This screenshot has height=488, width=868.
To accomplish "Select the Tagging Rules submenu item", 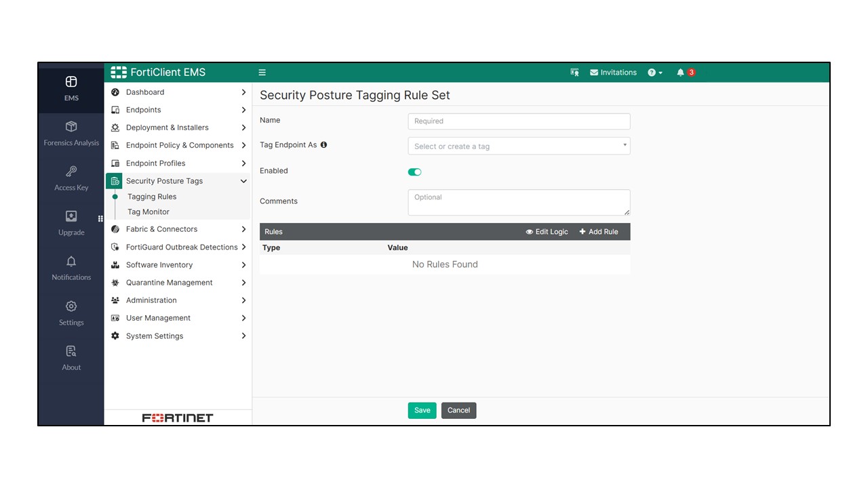I will coord(152,197).
